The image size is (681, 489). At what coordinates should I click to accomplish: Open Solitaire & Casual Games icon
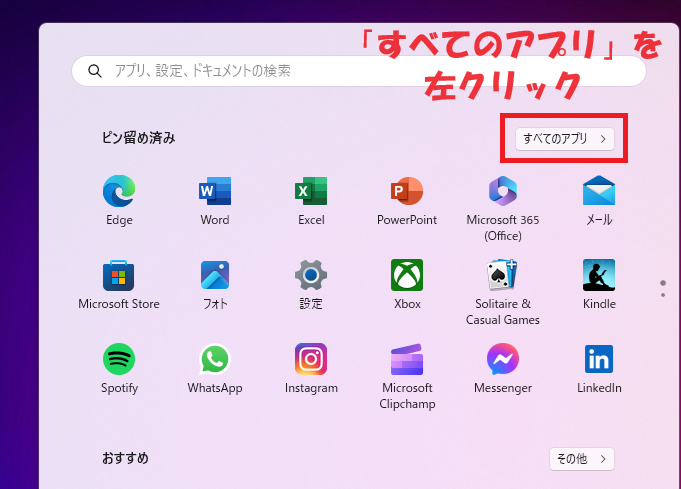[x=503, y=275]
